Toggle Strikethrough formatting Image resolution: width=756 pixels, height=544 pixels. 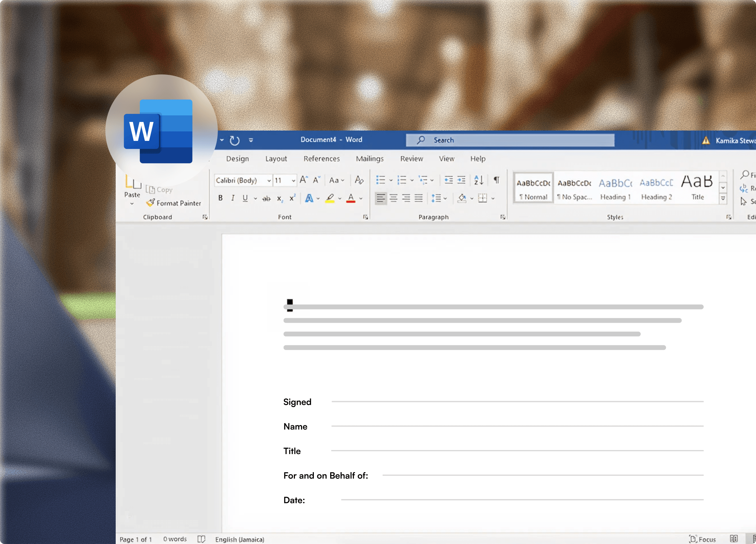click(x=266, y=199)
